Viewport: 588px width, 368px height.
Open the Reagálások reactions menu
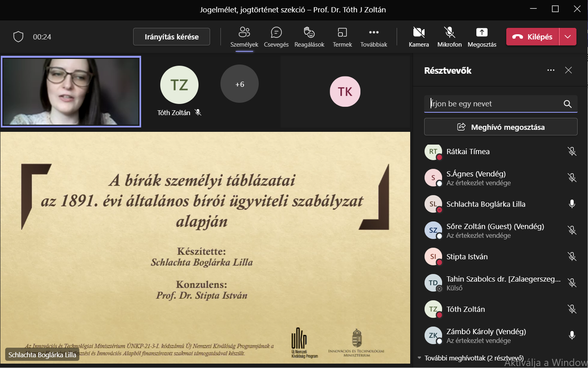(309, 37)
